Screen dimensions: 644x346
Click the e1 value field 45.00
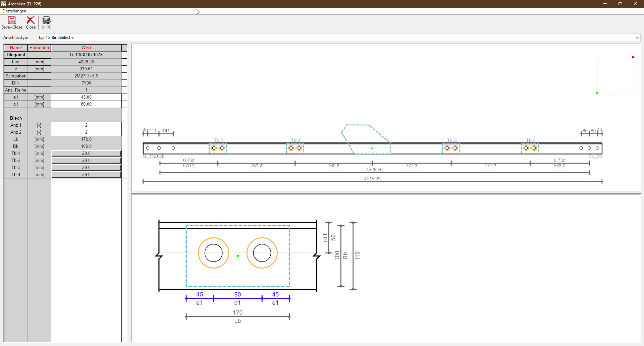(86, 97)
